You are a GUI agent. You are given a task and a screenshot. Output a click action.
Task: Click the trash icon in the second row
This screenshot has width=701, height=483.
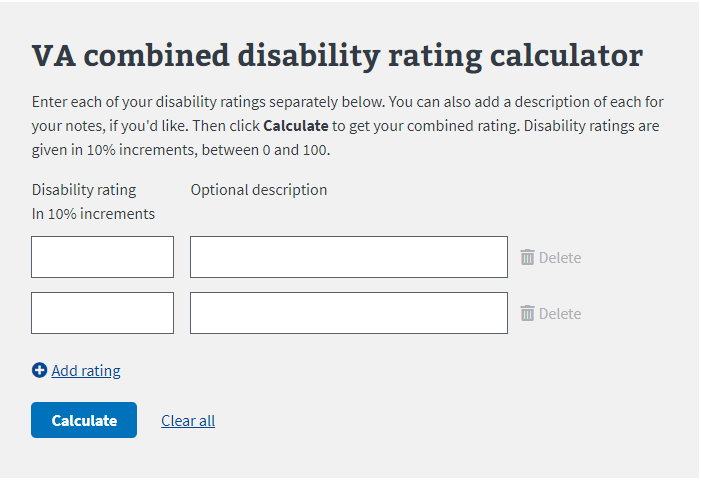point(528,313)
